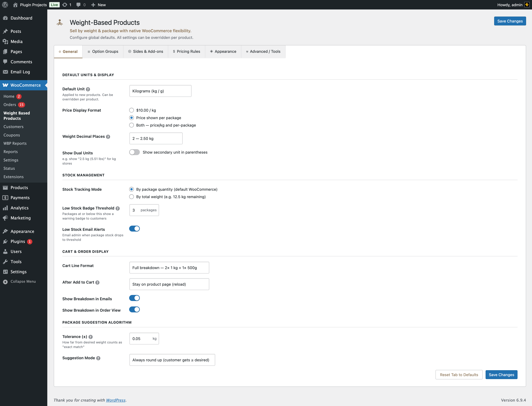This screenshot has width=532, height=406.
Task: Choose stock tracking by total weight
Action: pyautogui.click(x=131, y=197)
